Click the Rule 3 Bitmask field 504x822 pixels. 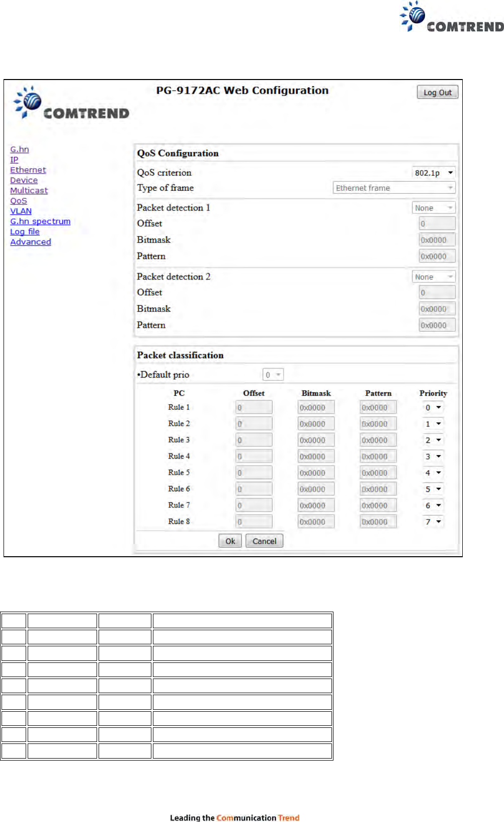(x=316, y=440)
